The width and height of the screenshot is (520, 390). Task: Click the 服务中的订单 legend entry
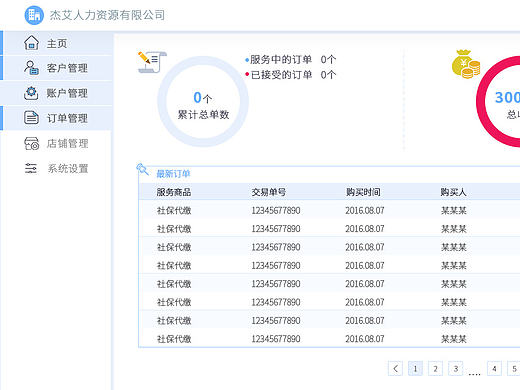(291, 60)
